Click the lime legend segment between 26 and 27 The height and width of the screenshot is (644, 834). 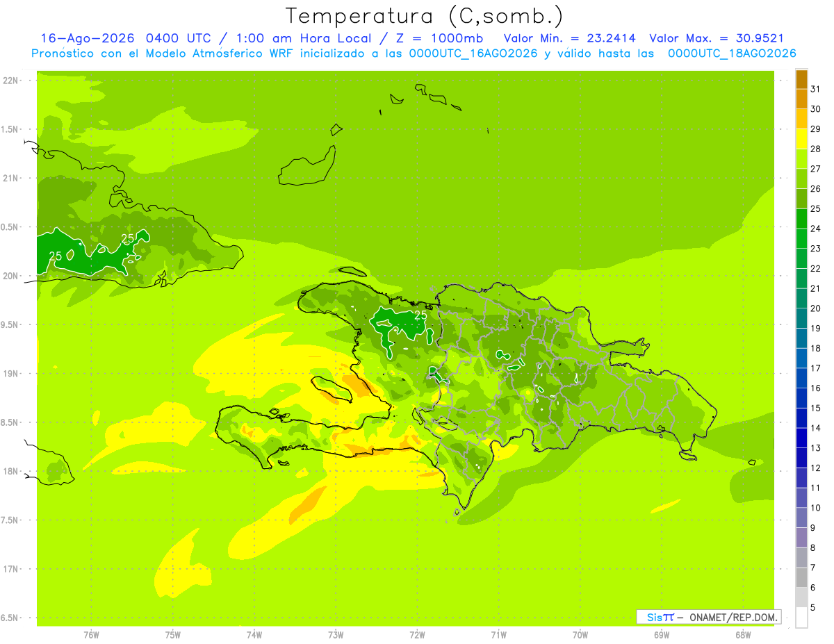click(801, 179)
